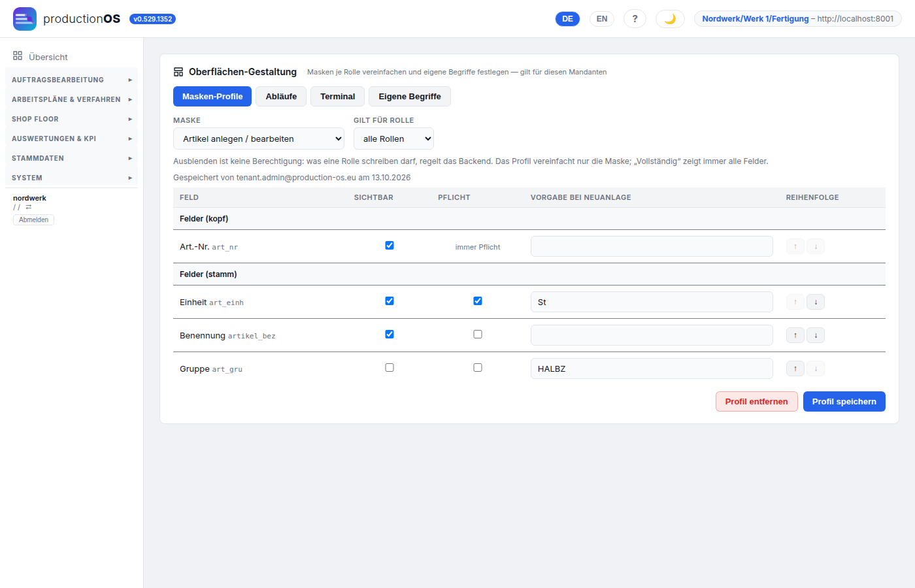This screenshot has height=588, width=915.
Task: Click Gruppe default value field 'HALBZ'
Action: (652, 368)
